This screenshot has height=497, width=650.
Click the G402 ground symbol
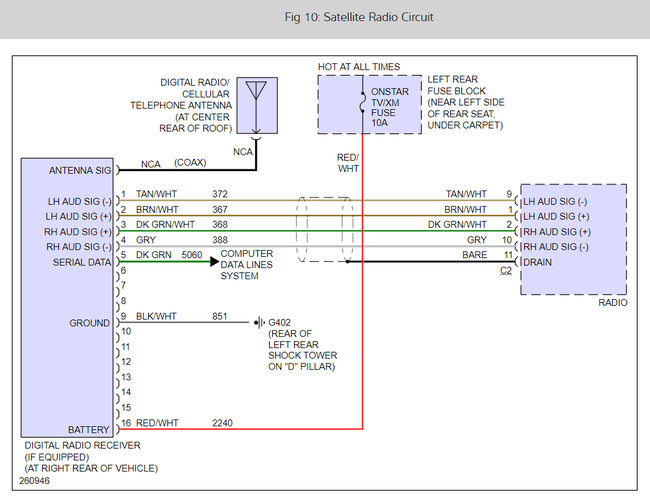(x=260, y=322)
